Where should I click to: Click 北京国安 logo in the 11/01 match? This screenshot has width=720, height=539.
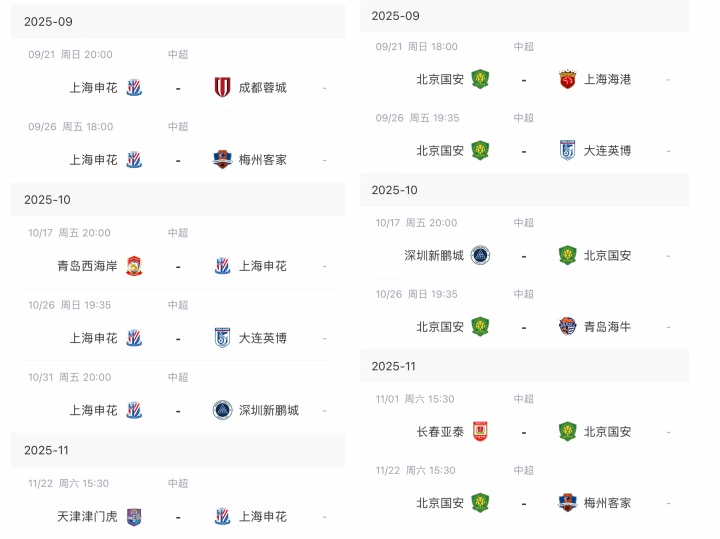point(568,432)
